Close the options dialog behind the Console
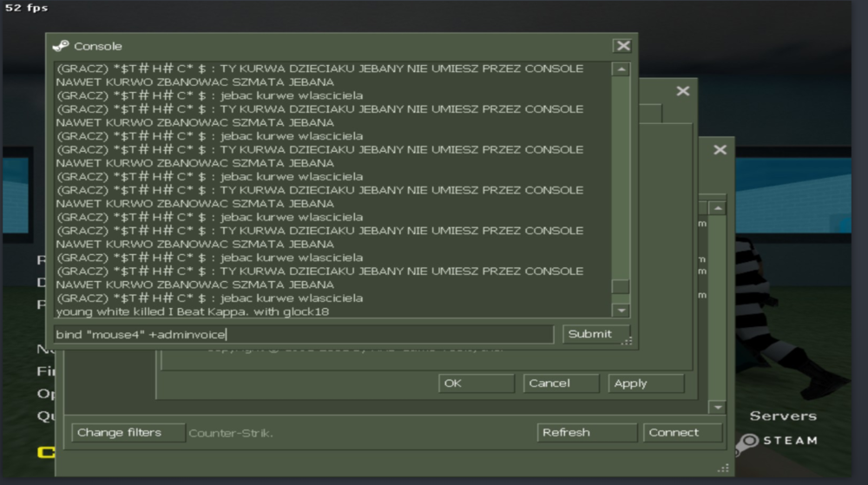The width and height of the screenshot is (868, 485). click(x=682, y=91)
